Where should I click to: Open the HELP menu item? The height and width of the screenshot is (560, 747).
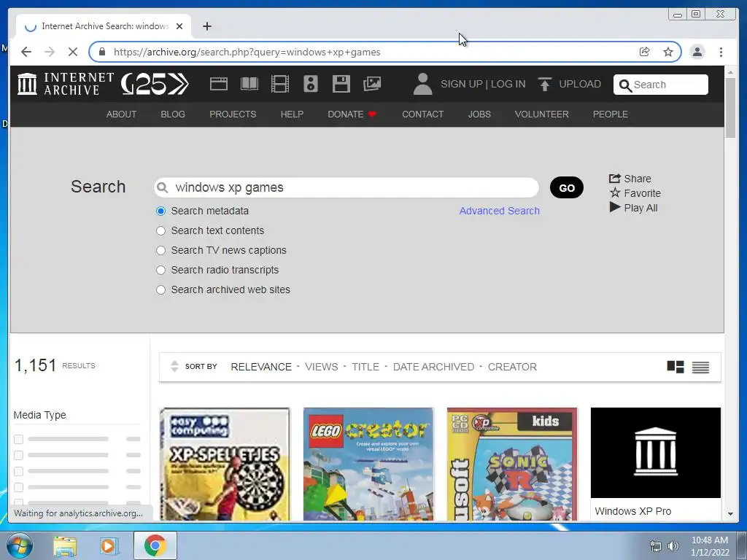coord(292,114)
